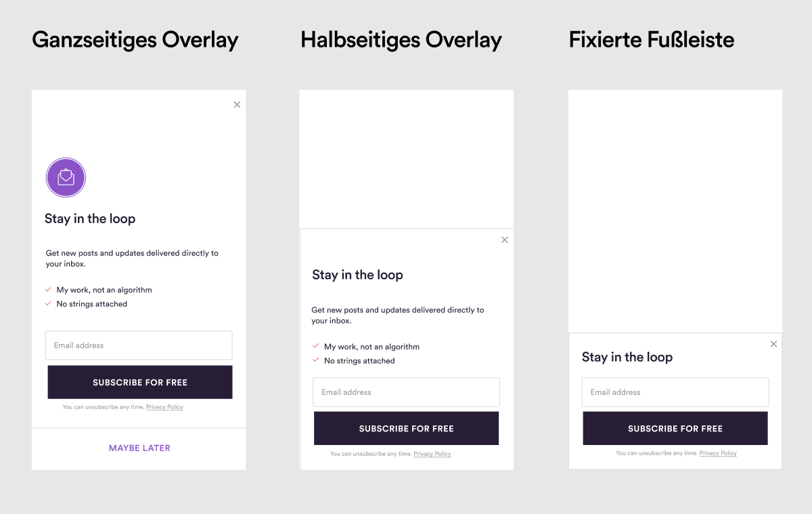Open Privacy Policy link in Ganzseitiges Overlay
Viewport: 812px width, 514px height.
point(164,407)
